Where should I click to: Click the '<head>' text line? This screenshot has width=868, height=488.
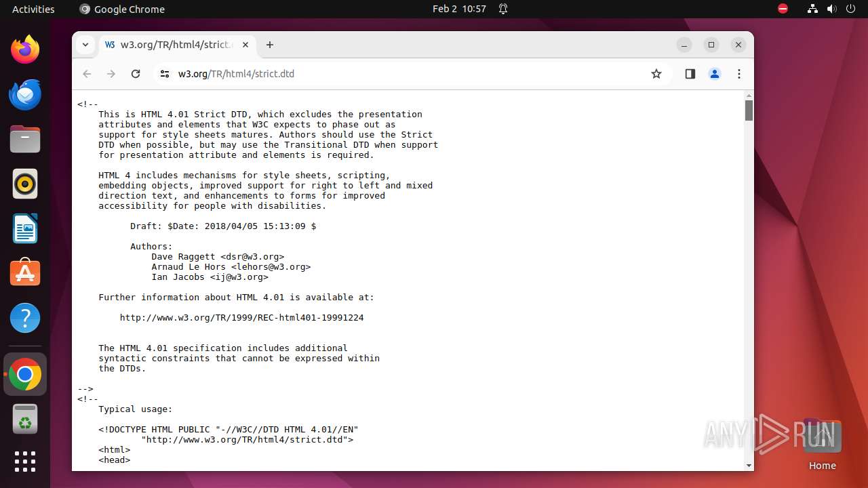115,460
